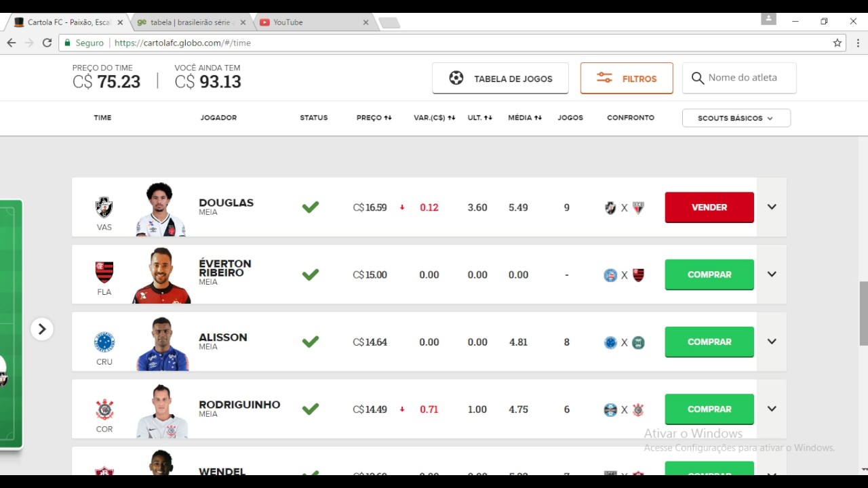This screenshot has height=488, width=868.
Task: Open player photo of Éverton Ribeiro
Action: pos(161,276)
